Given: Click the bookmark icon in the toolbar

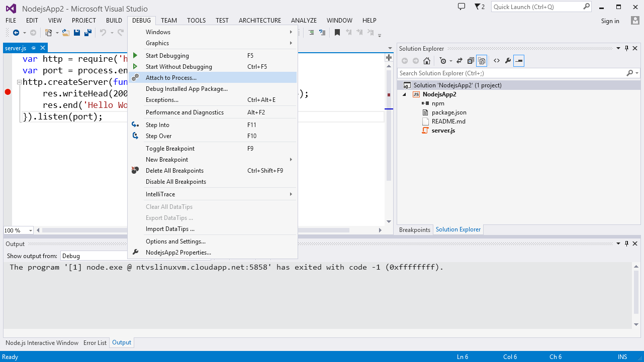Looking at the screenshot, I should point(337,33).
